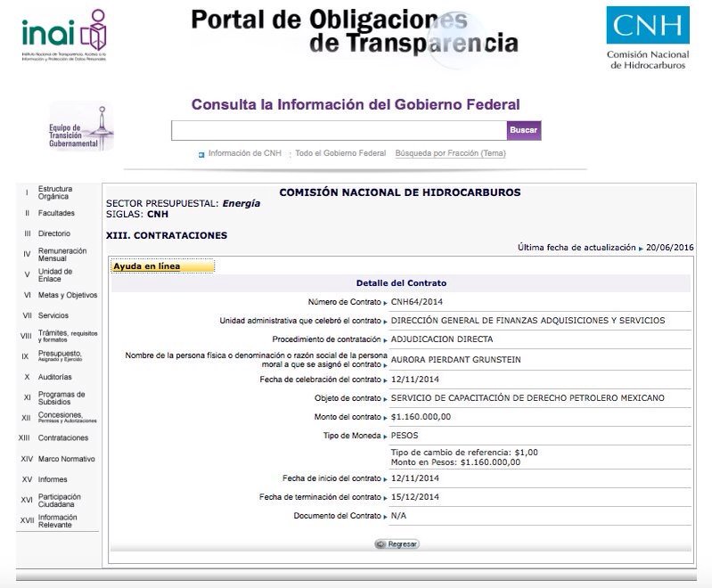
Task: Open Participación Ciudadana section
Action: click(x=60, y=501)
